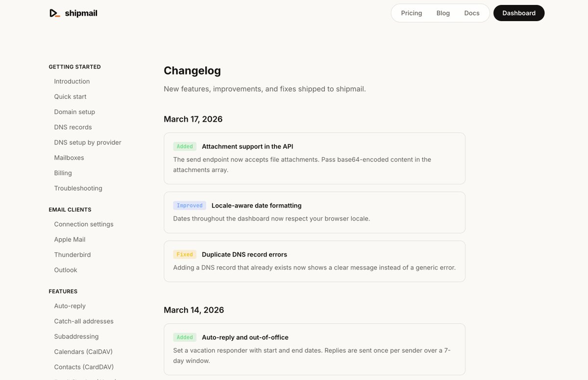Select the Apple Mail guide
588x380 pixels.
(x=70, y=239)
